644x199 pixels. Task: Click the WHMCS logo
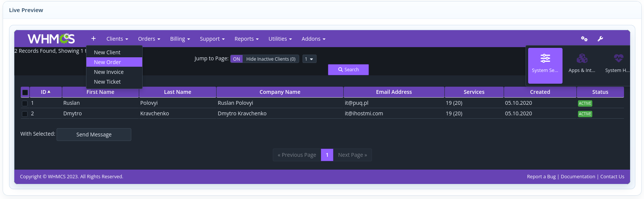[51, 39]
